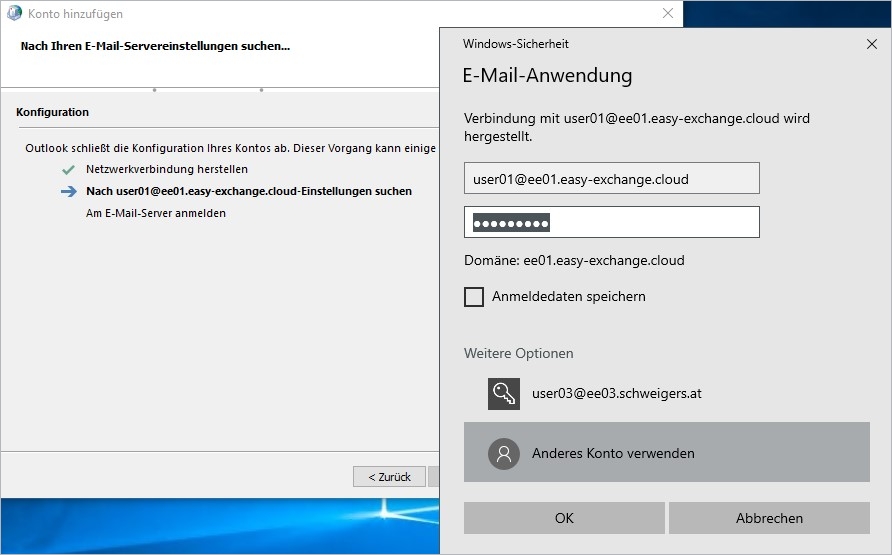The image size is (892, 555).
Task: Choose saved account user03@ee03.schweigers.at
Action: point(667,394)
